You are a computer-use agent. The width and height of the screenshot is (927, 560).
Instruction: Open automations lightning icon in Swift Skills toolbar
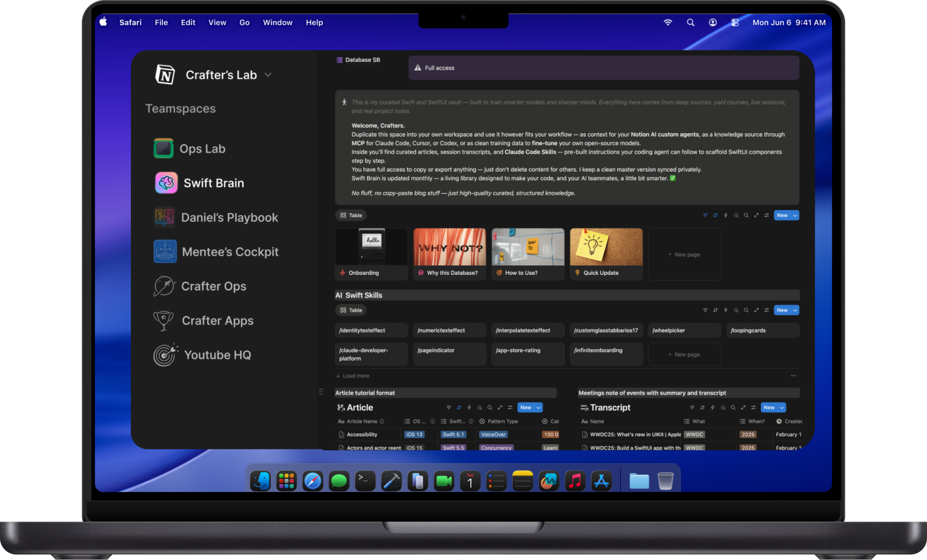(726, 310)
